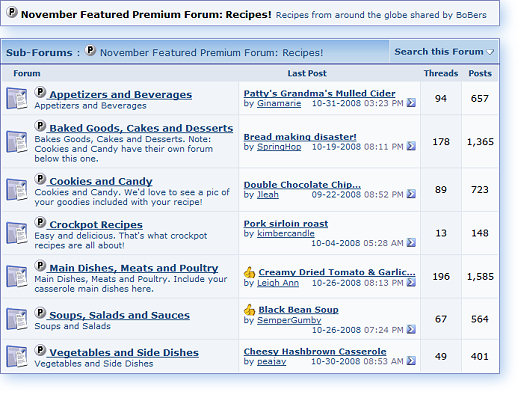The width and height of the screenshot is (520, 394).
Task: View user profile of SemperGumby
Action: (289, 320)
